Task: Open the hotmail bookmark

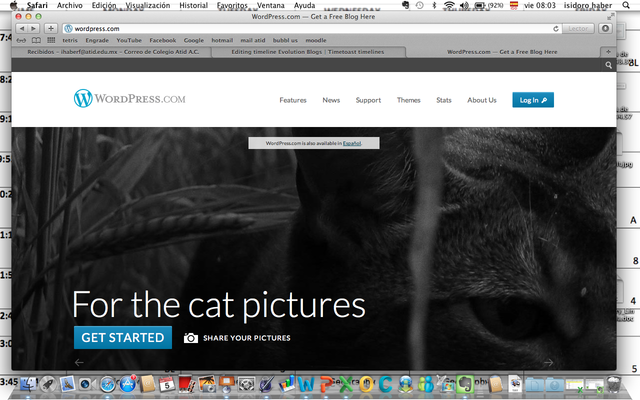Action: point(222,40)
